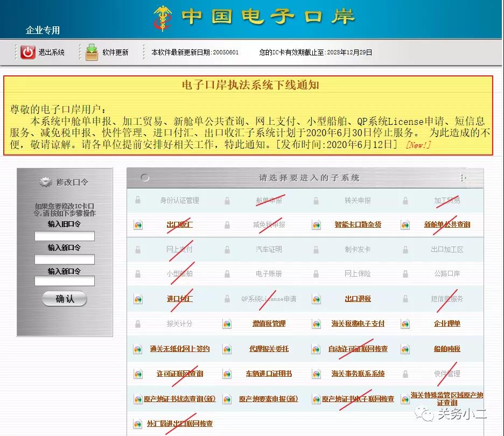Click the lock icon beside 出口加工区
Viewport: 504px width, 436px height.
(405, 249)
